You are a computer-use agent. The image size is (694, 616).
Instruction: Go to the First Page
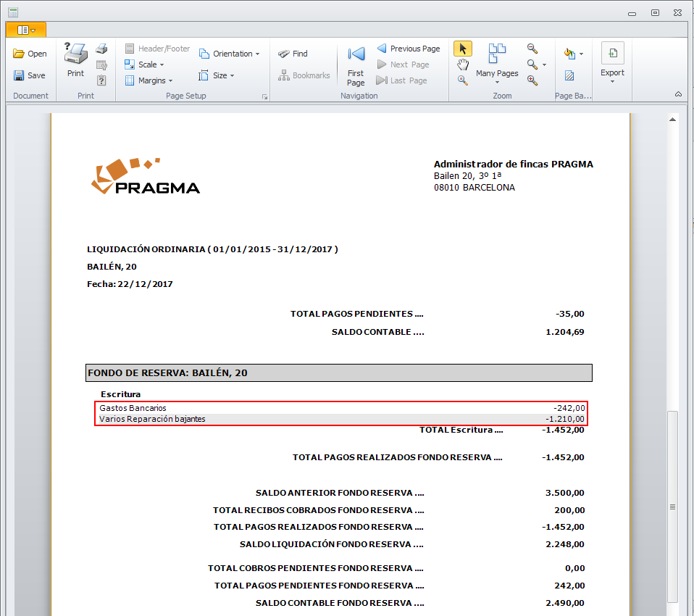(356, 65)
